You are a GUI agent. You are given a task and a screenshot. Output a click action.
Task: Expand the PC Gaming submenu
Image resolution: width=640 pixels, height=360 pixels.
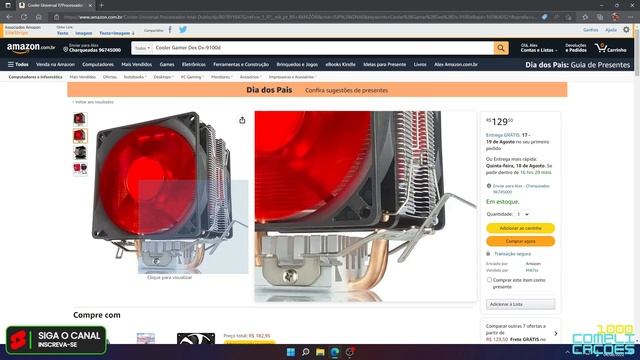(x=192, y=77)
